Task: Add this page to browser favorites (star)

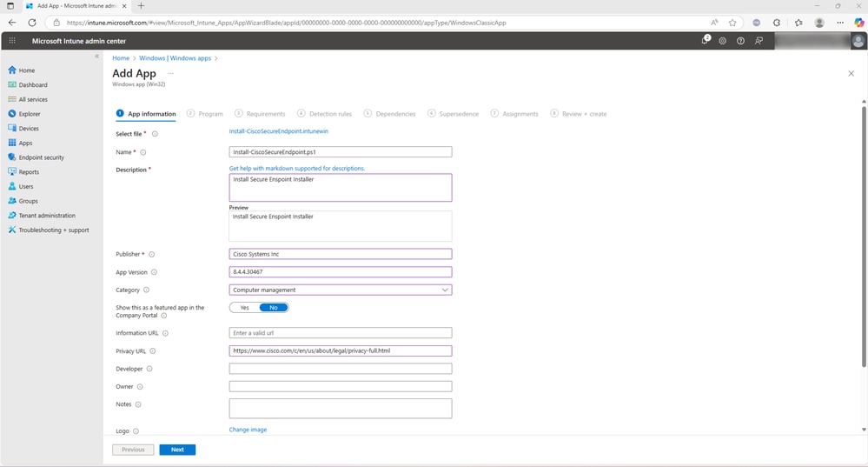Action: pyautogui.click(x=732, y=23)
